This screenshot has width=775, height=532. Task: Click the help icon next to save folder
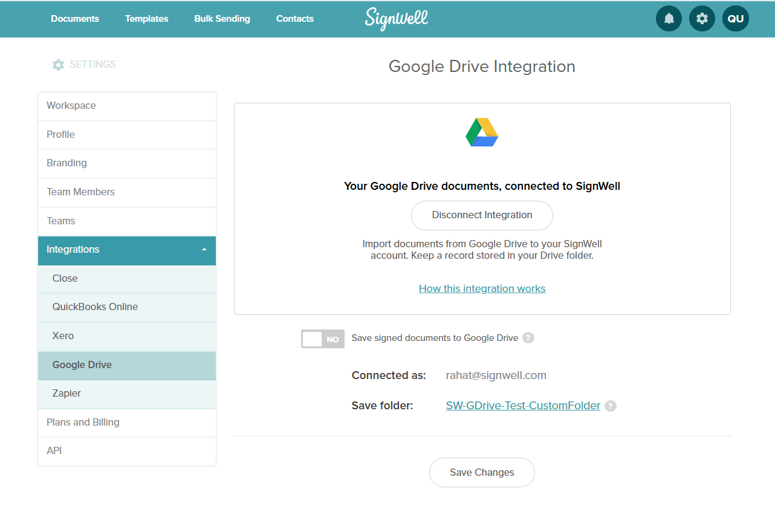coord(611,406)
